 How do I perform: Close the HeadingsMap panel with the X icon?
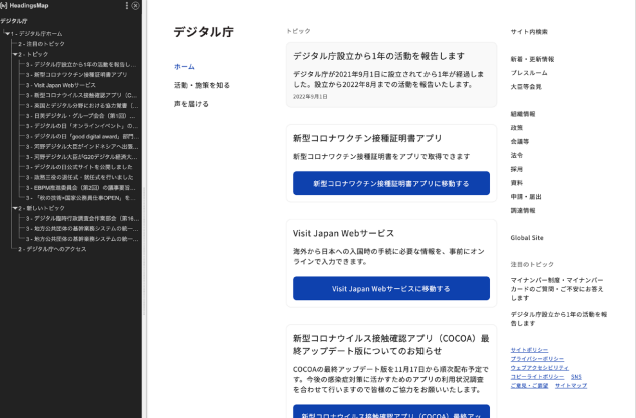(x=135, y=5)
